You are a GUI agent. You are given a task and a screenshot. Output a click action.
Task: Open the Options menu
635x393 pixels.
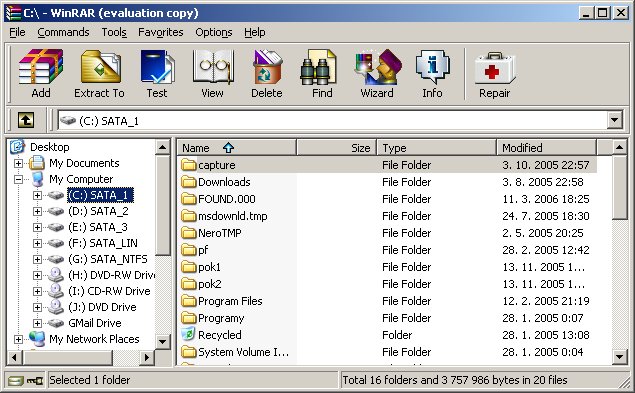click(214, 32)
